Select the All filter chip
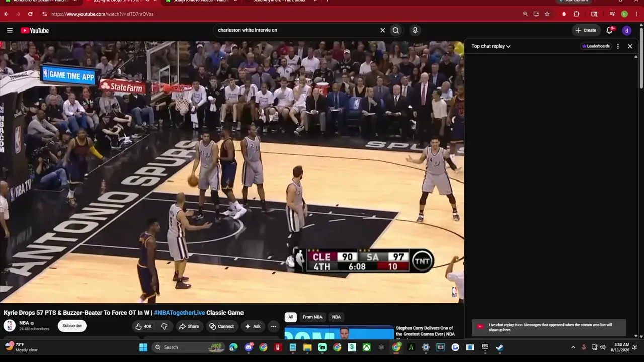The height and width of the screenshot is (362, 644). [290, 317]
